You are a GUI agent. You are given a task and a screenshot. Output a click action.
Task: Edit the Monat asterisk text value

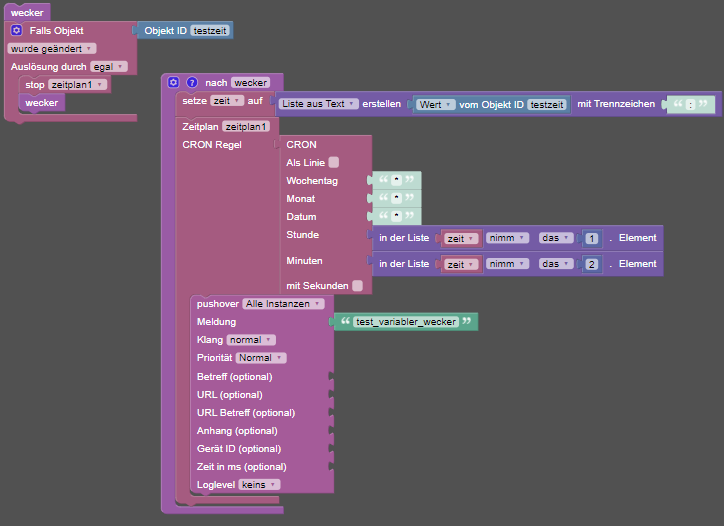click(396, 198)
